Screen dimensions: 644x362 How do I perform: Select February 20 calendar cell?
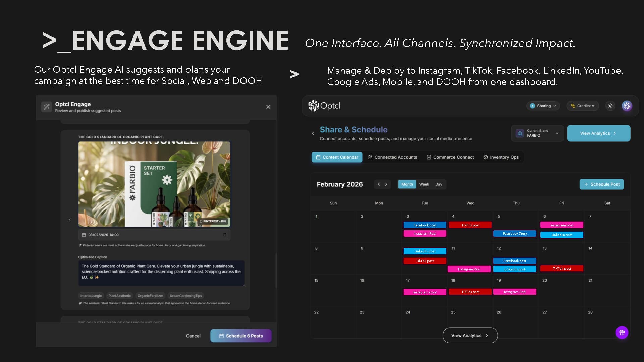coord(561,290)
